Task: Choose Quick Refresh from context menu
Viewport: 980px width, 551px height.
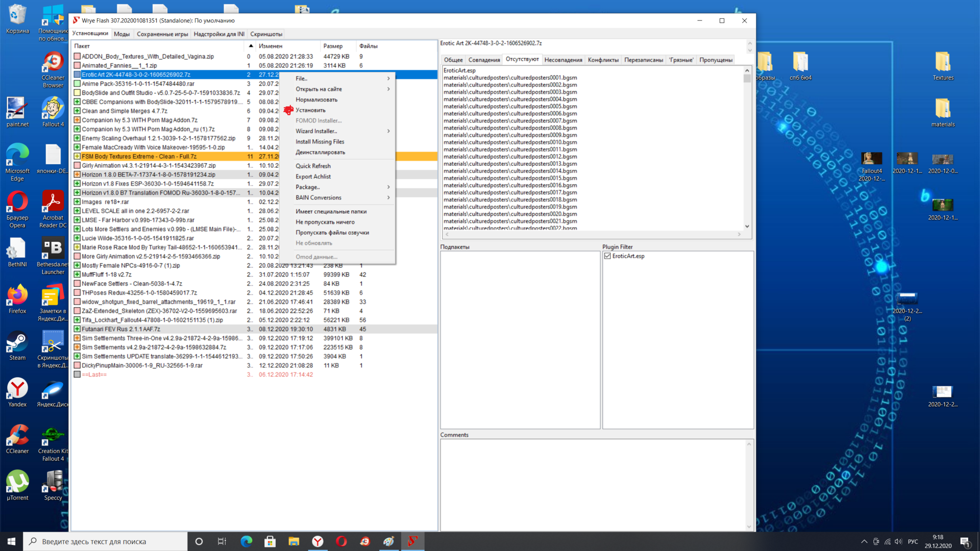Action: 313,166
